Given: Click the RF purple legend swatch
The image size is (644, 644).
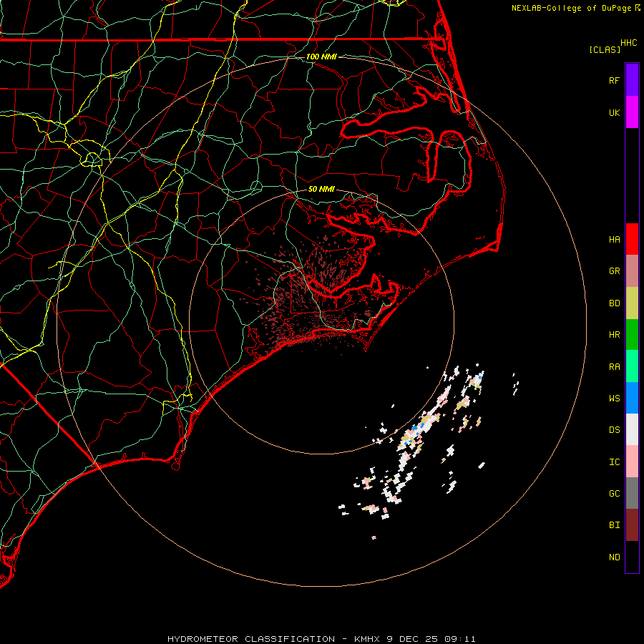Looking at the screenshot, I should [x=632, y=80].
